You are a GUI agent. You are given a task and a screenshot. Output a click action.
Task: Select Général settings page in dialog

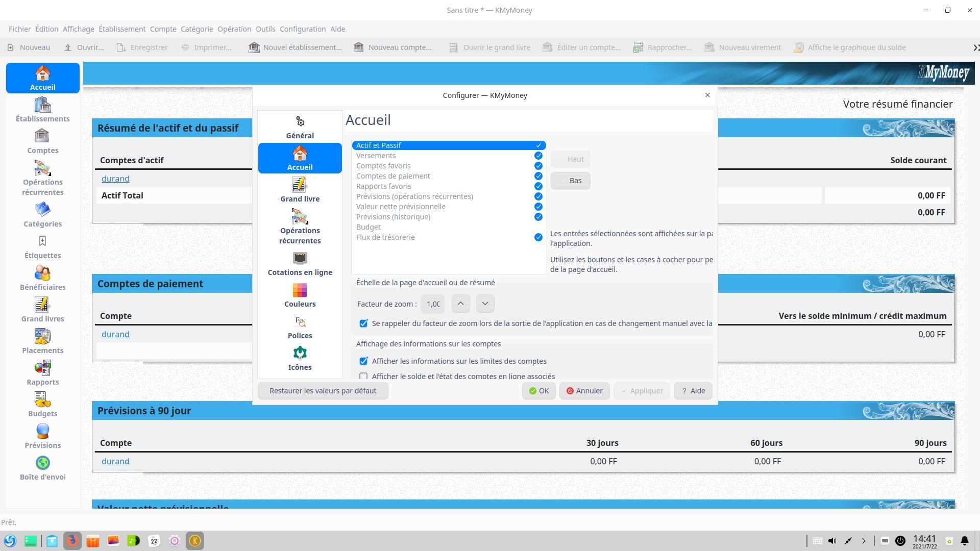300,127
